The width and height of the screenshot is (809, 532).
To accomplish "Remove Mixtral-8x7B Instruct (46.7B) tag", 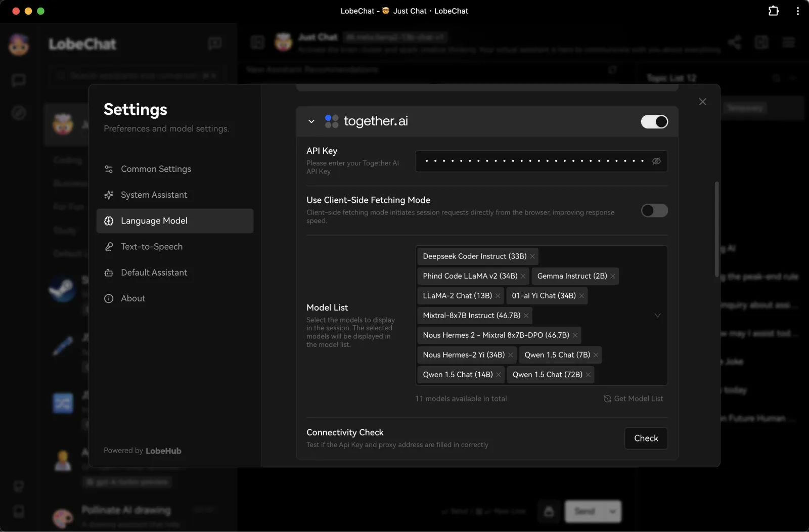I will coord(526,316).
